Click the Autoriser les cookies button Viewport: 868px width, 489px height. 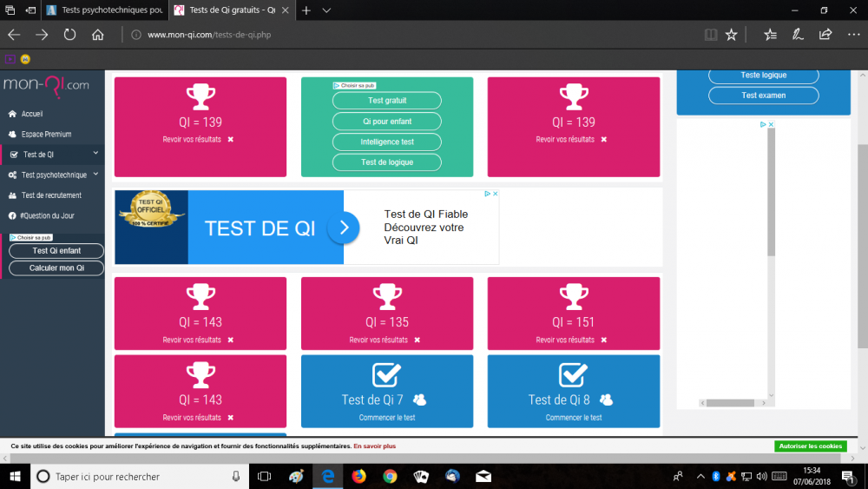click(809, 446)
